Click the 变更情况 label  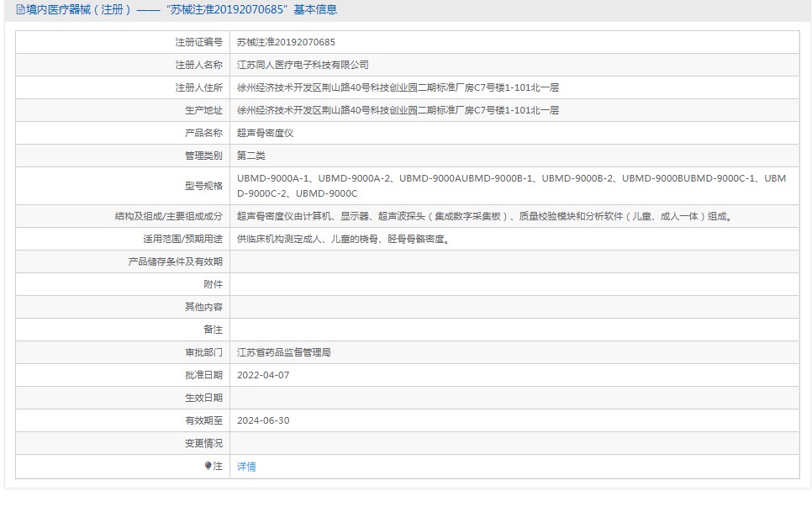[x=203, y=444]
